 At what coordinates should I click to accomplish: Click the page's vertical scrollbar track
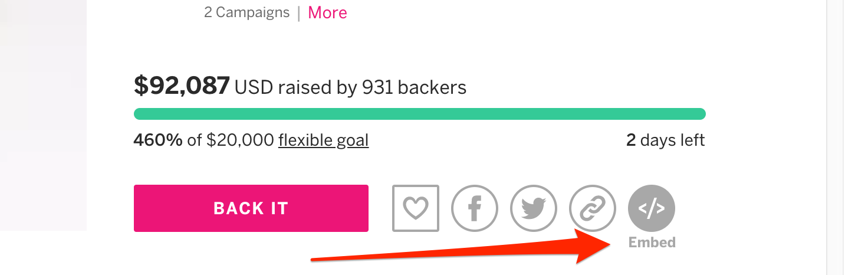coord(836,137)
